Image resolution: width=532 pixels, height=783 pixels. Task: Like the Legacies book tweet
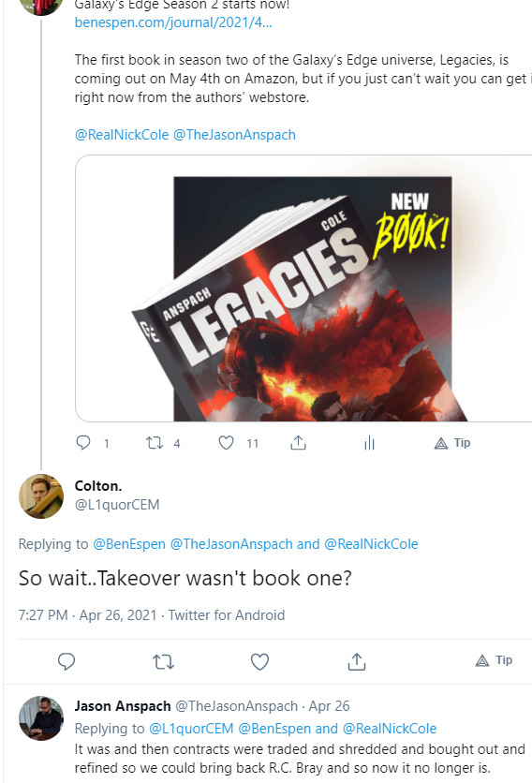coord(227,443)
